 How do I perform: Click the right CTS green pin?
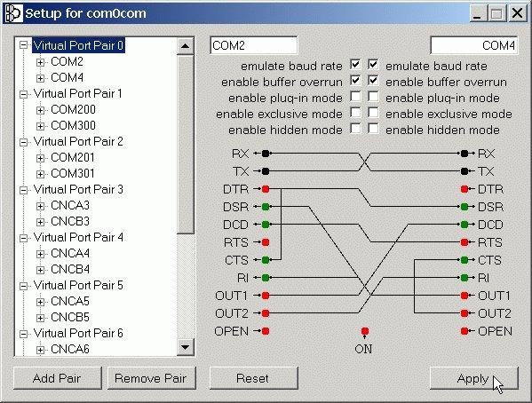465,260
